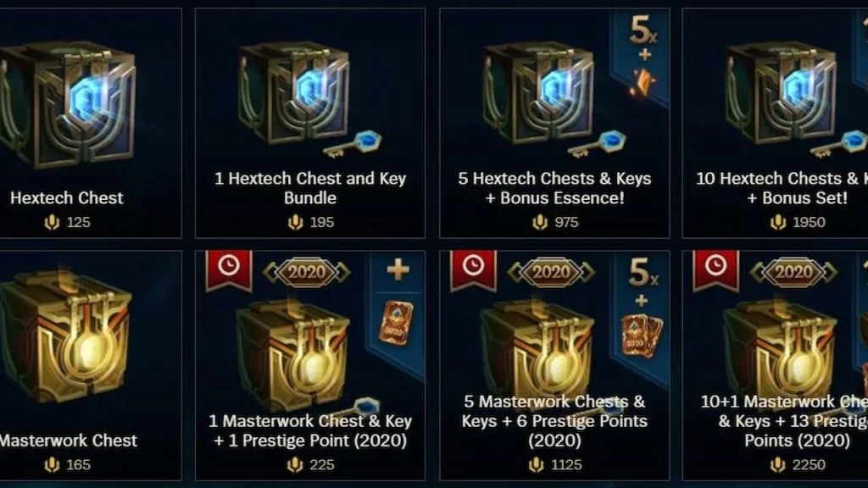Viewport: 868px width, 488px height.
Task: Click the 2020 badge on 1 Masterwork Chest bundle
Action: click(x=307, y=272)
